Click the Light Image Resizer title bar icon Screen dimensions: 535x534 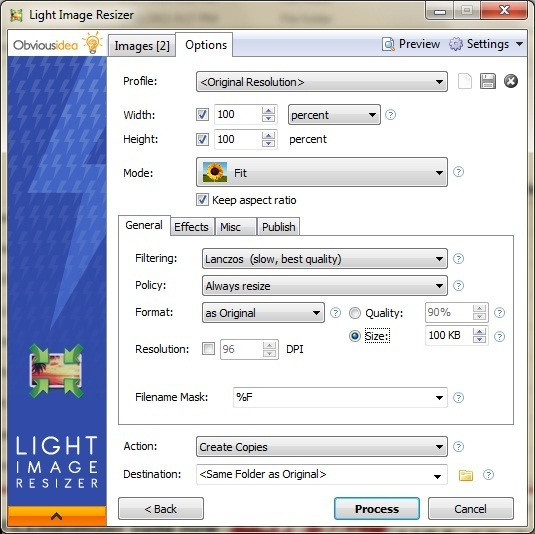pos(16,15)
